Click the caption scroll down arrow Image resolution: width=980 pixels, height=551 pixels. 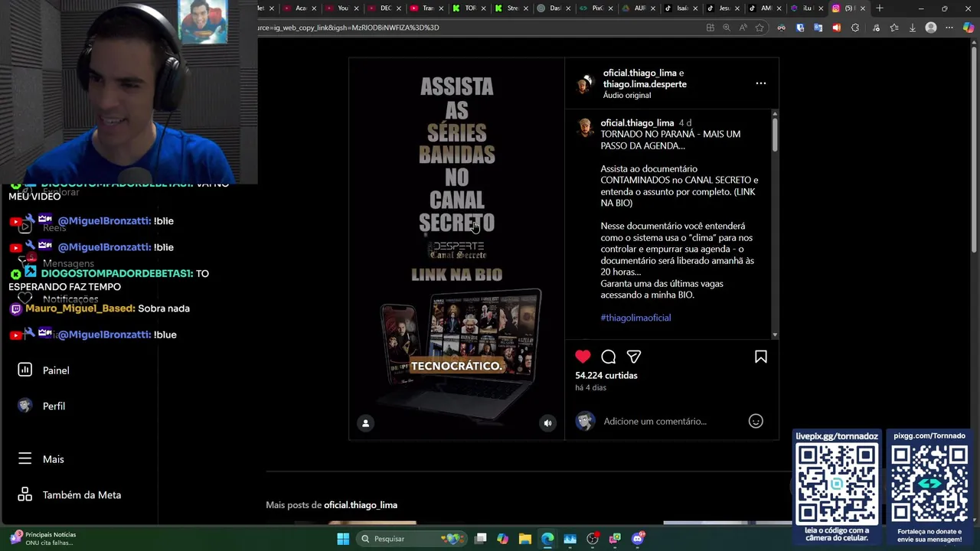click(x=775, y=334)
